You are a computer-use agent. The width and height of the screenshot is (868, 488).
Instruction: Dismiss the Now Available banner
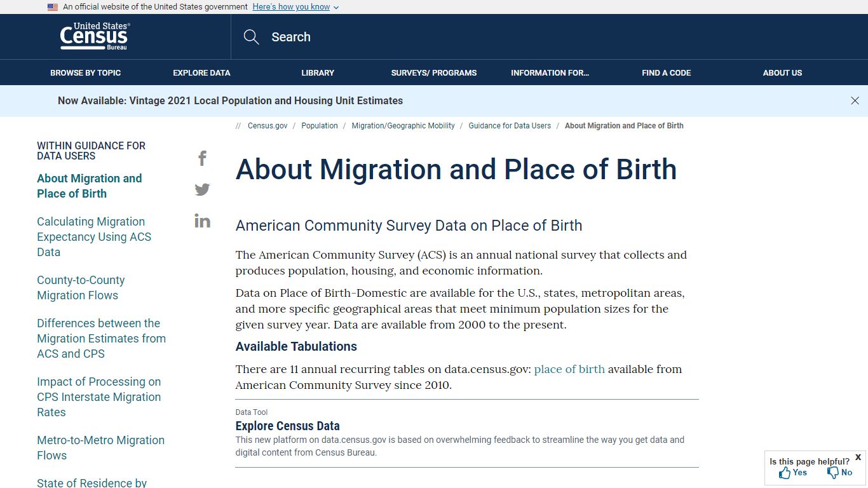coord(855,100)
